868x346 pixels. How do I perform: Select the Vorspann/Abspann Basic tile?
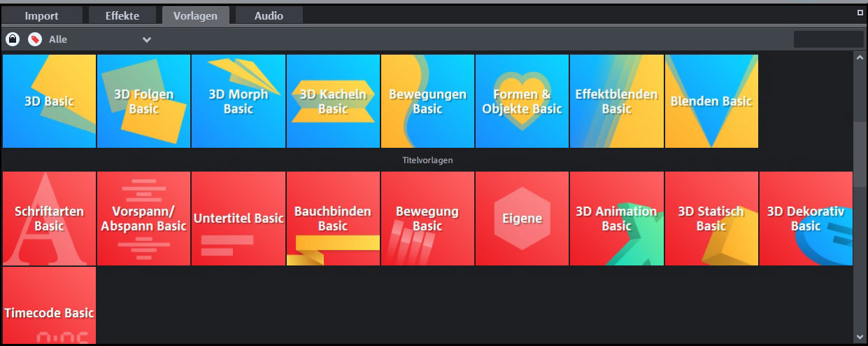coord(143,219)
